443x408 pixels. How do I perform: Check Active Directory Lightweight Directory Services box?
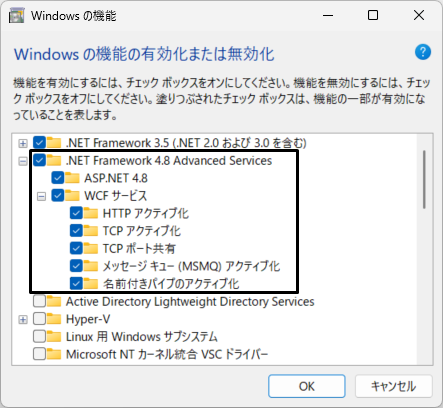pos(39,301)
